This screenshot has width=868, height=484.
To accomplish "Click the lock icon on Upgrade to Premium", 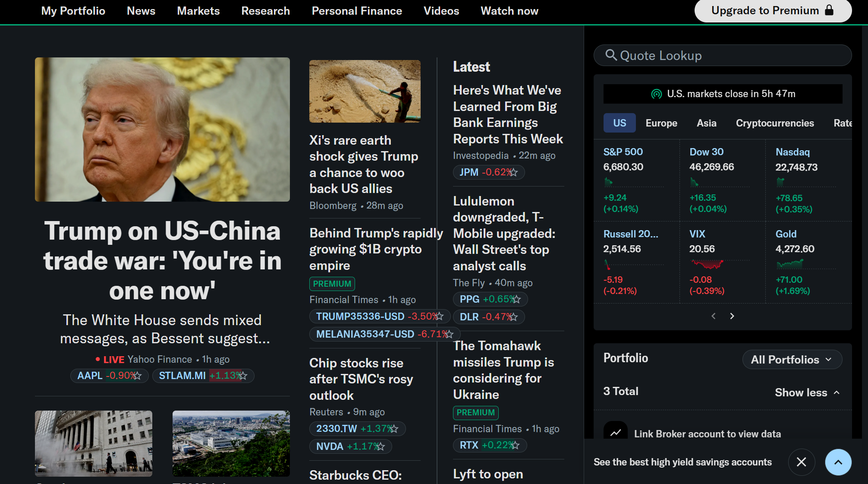I will pos(829,10).
